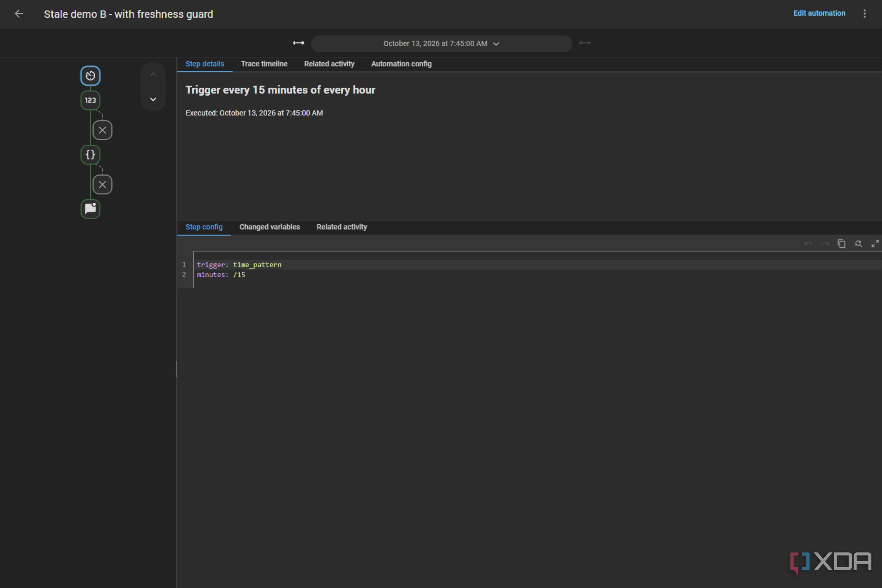Select the notification action node
The width and height of the screenshot is (882, 588).
[x=90, y=209]
